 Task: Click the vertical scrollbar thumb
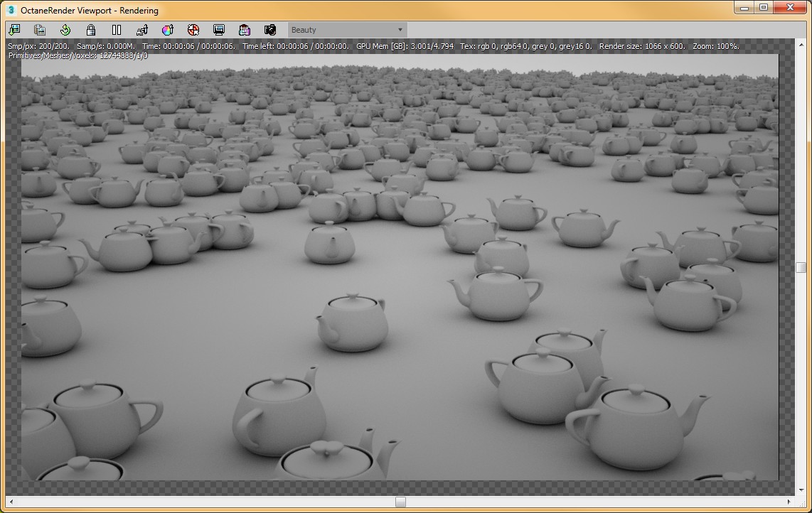coord(801,267)
